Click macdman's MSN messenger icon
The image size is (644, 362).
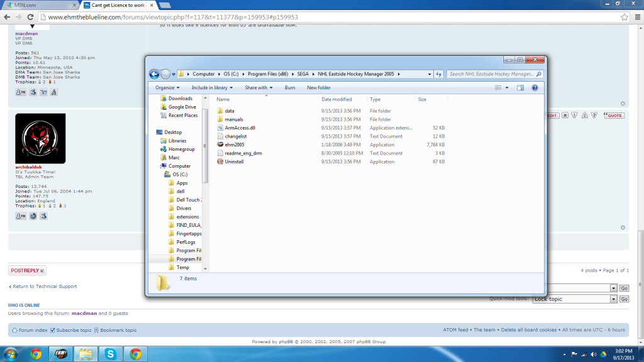click(33, 92)
